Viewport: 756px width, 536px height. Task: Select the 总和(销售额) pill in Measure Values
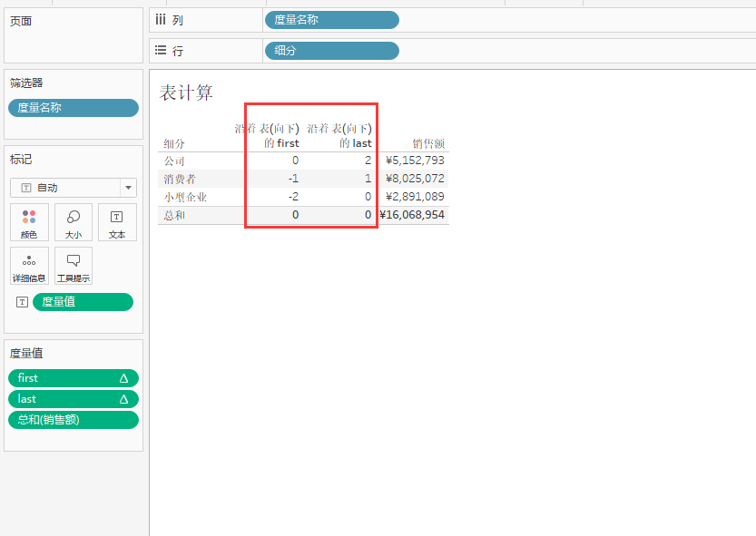pyautogui.click(x=74, y=420)
